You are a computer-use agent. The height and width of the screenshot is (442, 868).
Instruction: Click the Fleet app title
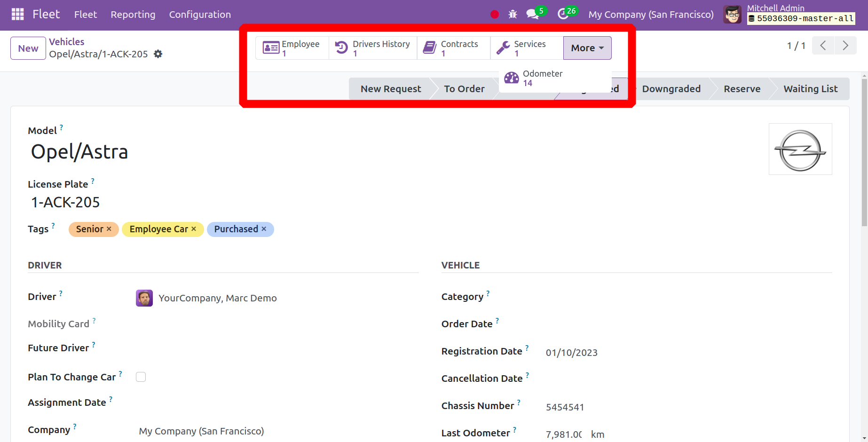(46, 15)
